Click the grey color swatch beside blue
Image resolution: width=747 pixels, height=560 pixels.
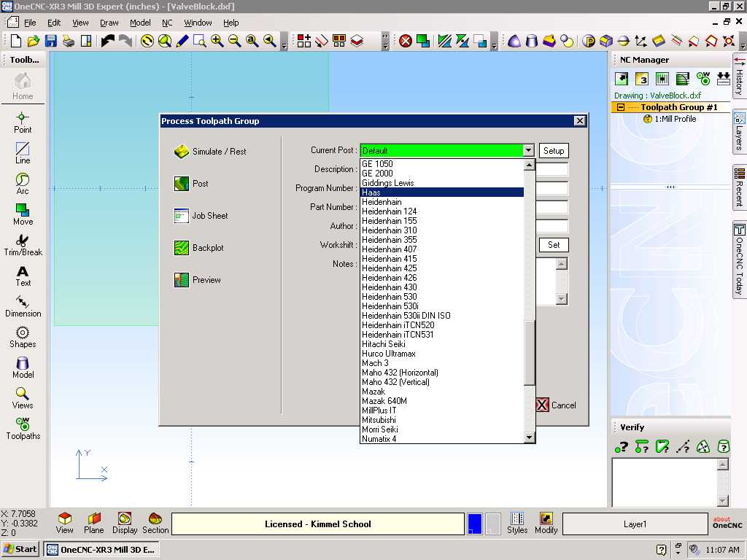pos(492,524)
